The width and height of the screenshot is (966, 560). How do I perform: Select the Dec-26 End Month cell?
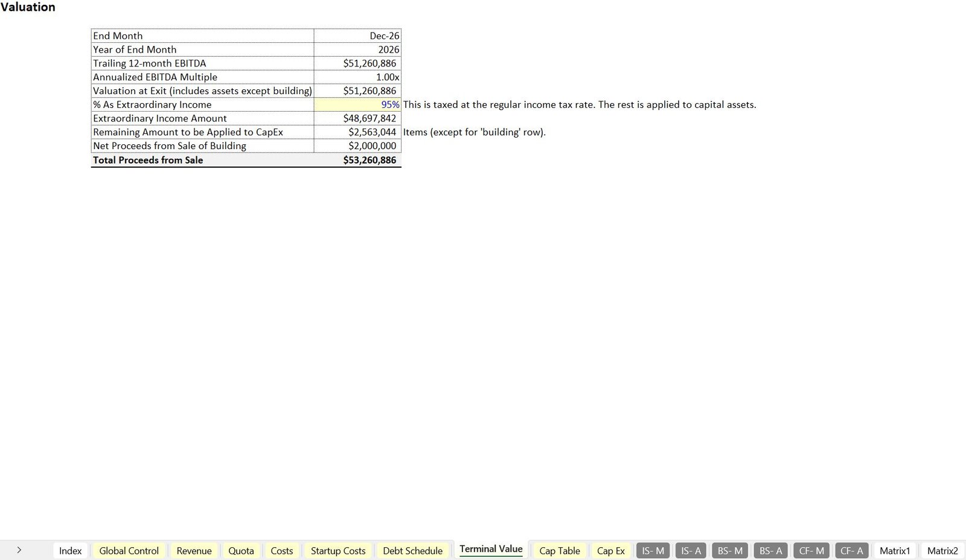pyautogui.click(x=357, y=36)
